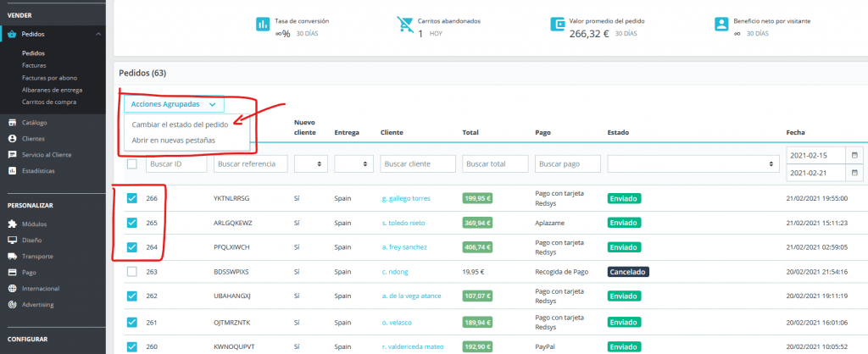Click the Valor promedio del pedido wallet icon
The image size is (868, 354).
point(558,25)
